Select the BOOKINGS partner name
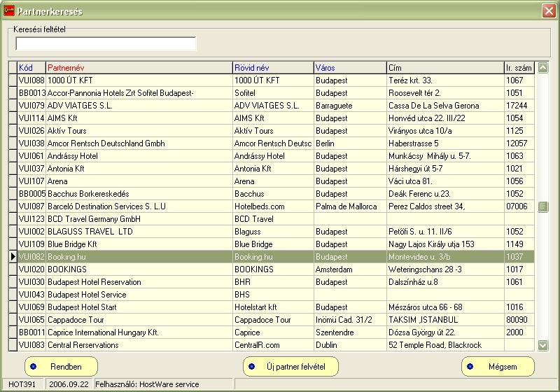Image resolution: width=560 pixels, height=392 pixels. [67, 269]
